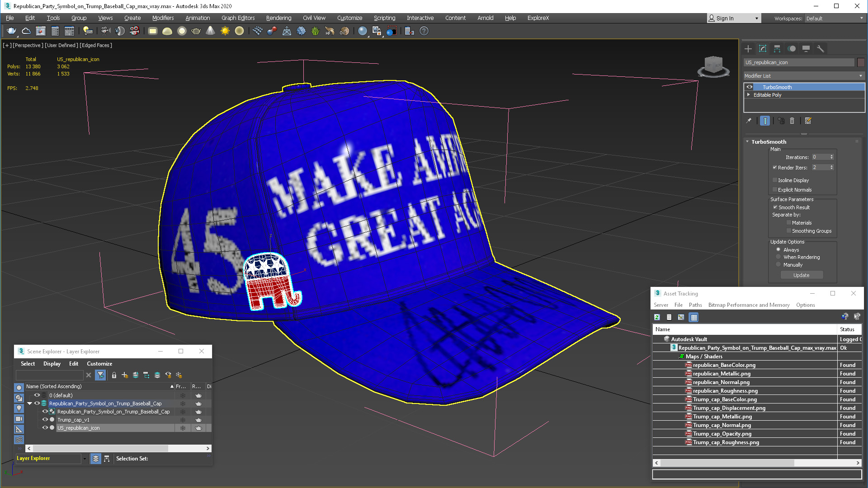This screenshot has width=868, height=488.
Task: Click the Update button in TurboSmooth
Action: [802, 275]
